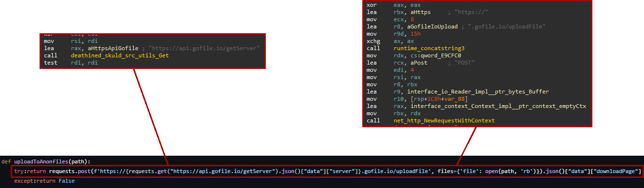Select the symbol aGofileIoUpload

coord(433,27)
